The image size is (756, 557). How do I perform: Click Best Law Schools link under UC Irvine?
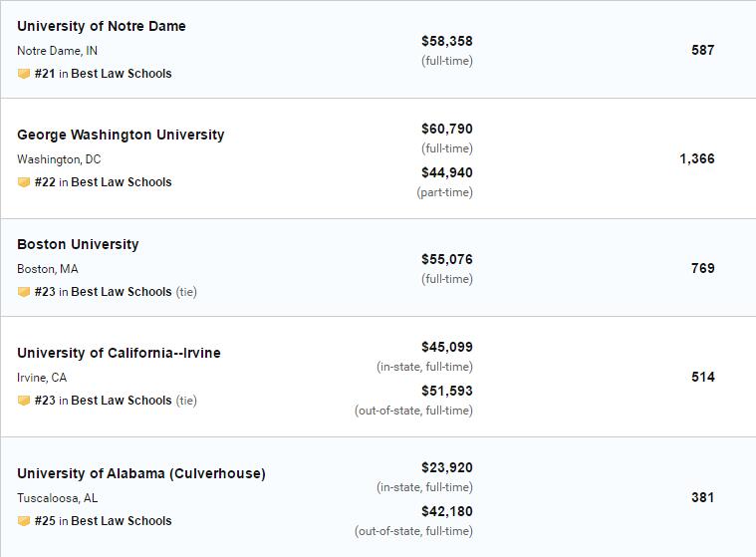coord(122,401)
